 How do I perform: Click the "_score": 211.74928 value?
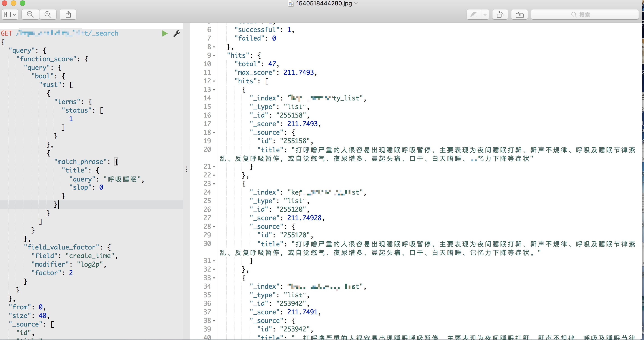[304, 218]
